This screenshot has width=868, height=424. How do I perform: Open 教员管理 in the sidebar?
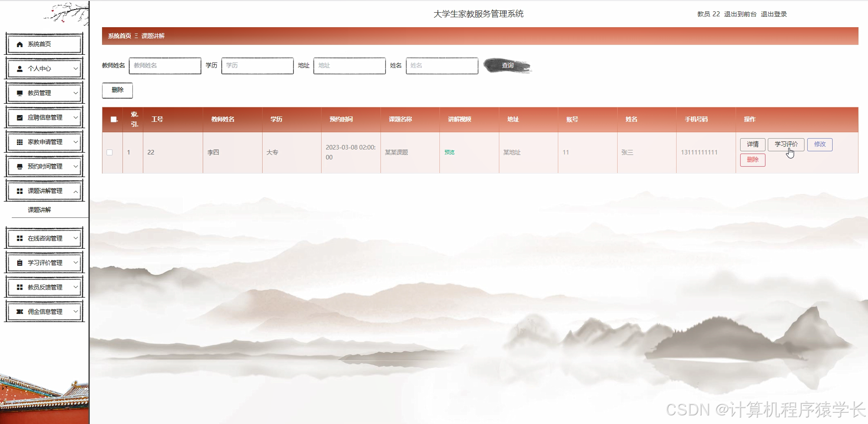click(x=44, y=93)
